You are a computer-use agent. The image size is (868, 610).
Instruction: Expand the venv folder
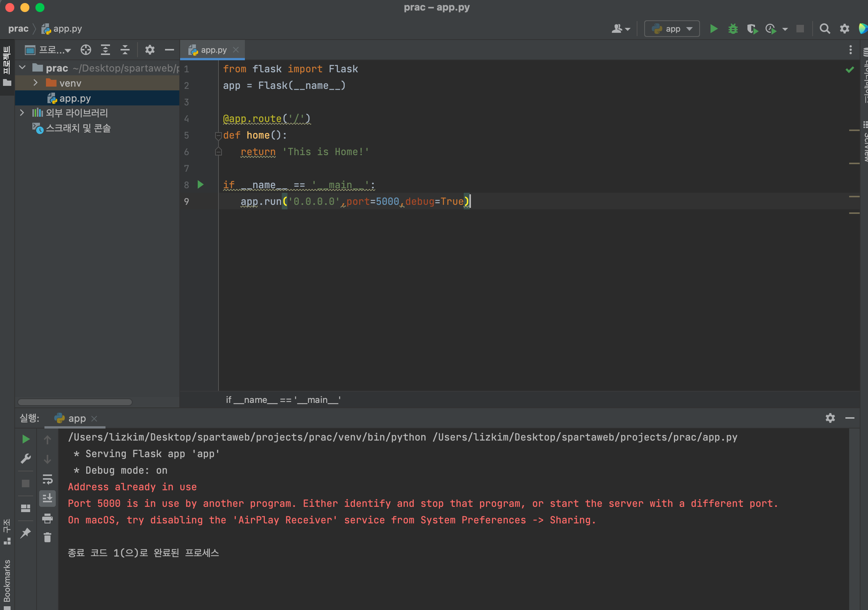35,83
